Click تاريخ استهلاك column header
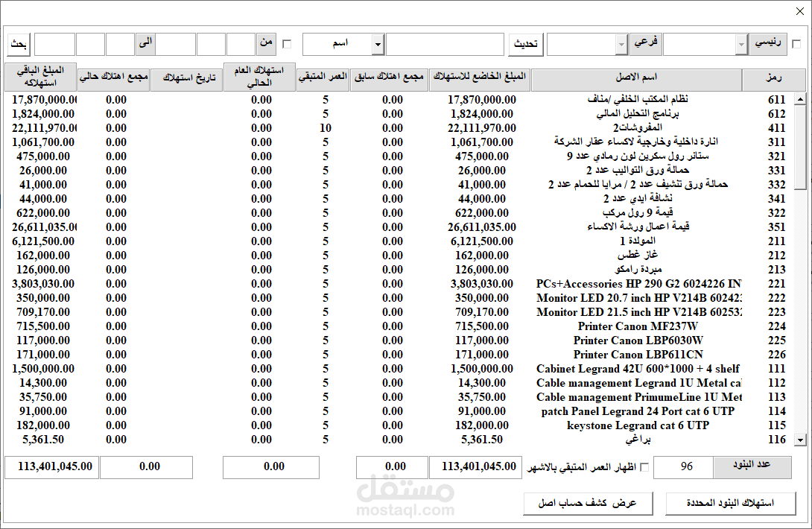The width and height of the screenshot is (812, 529). [186, 80]
